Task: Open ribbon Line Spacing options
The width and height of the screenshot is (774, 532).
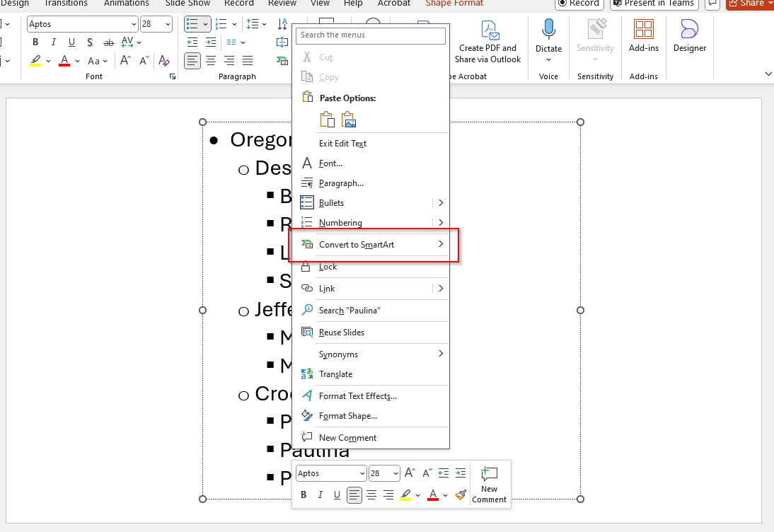Action: [x=256, y=23]
